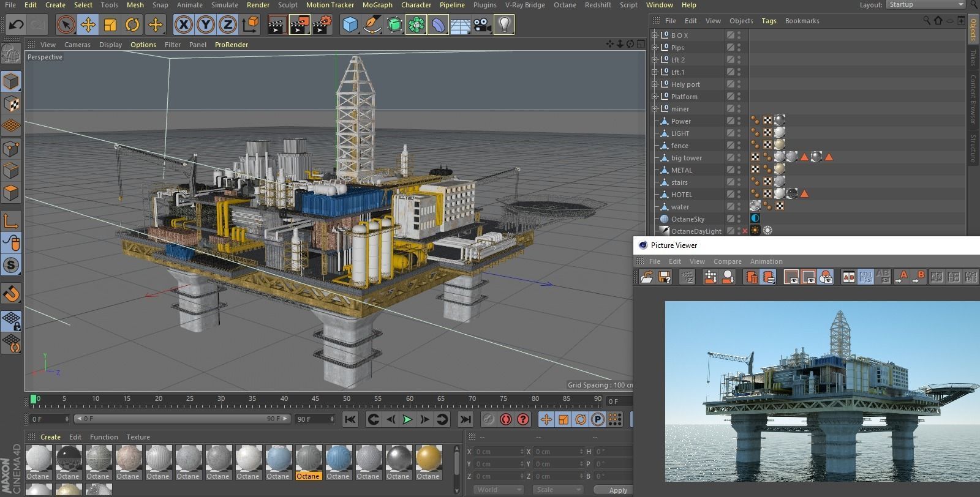
Task: Click the Texture mode checker icon
Action: [x=12, y=103]
